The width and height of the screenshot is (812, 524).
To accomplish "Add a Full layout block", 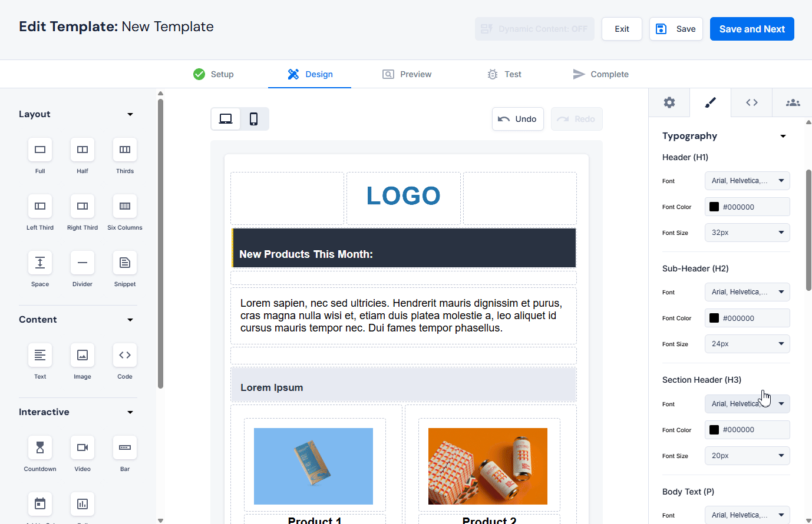I will (40, 150).
